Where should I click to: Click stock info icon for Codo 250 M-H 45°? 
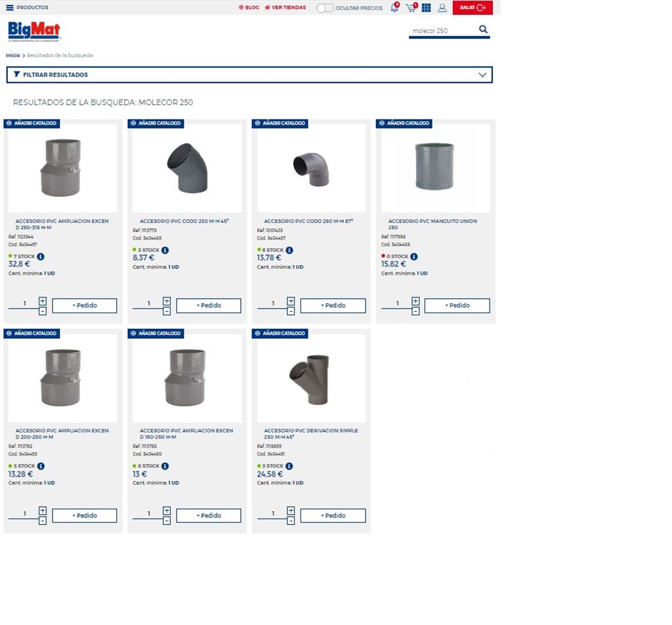(x=165, y=250)
